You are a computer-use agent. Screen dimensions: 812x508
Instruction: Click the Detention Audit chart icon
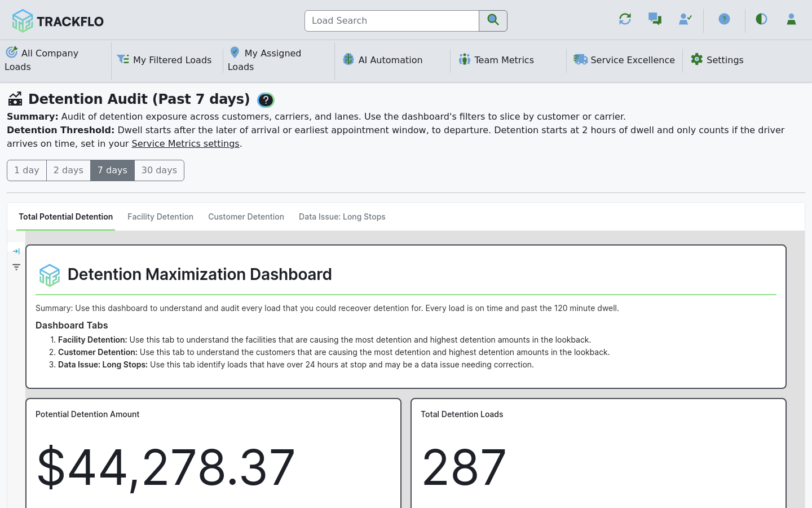click(15, 99)
